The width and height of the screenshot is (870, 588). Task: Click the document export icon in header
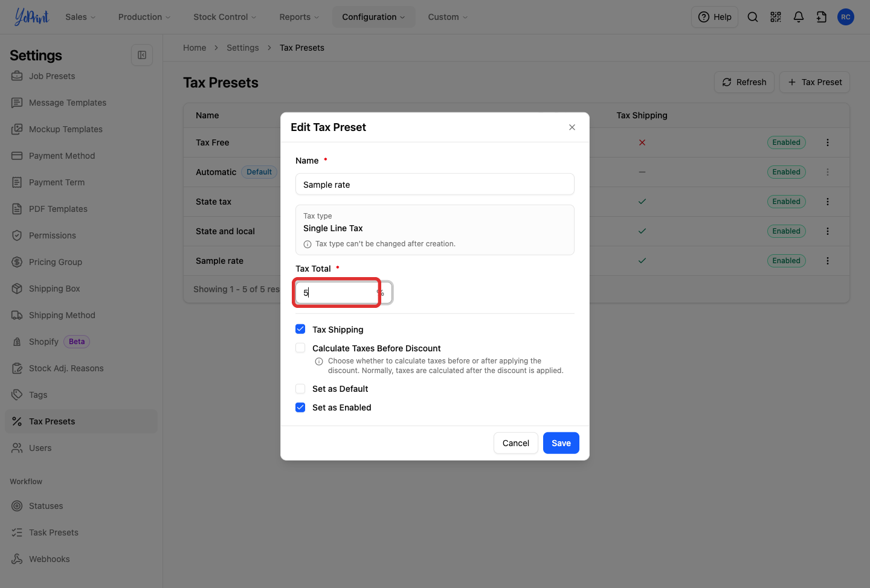pos(822,17)
